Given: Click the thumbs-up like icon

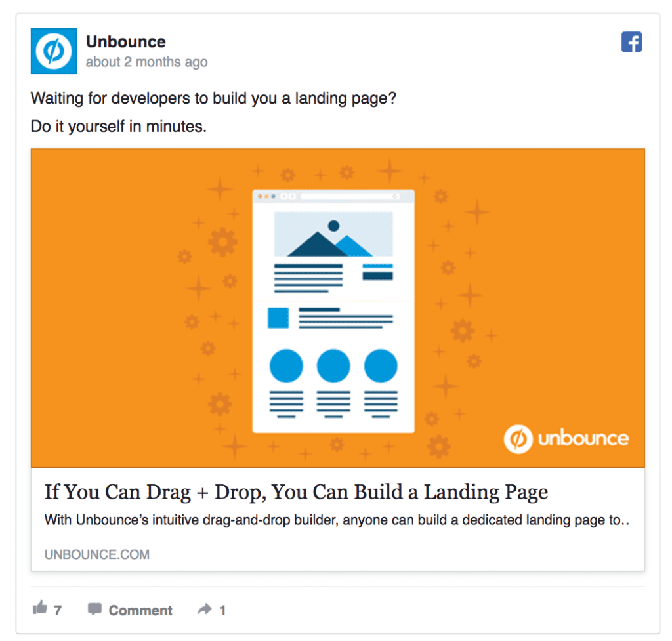Looking at the screenshot, I should pos(40,607).
